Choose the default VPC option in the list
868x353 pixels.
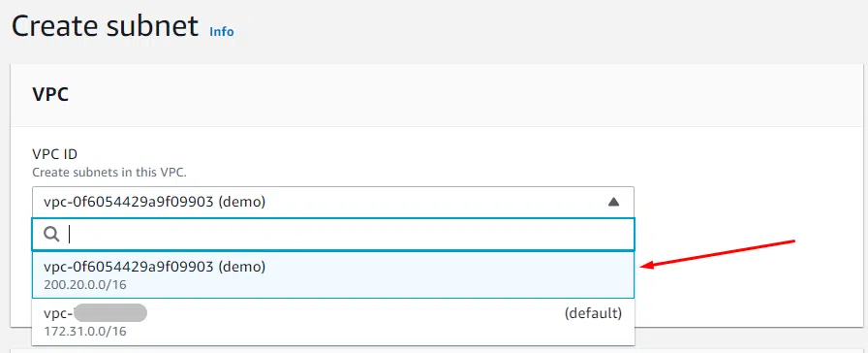click(333, 322)
